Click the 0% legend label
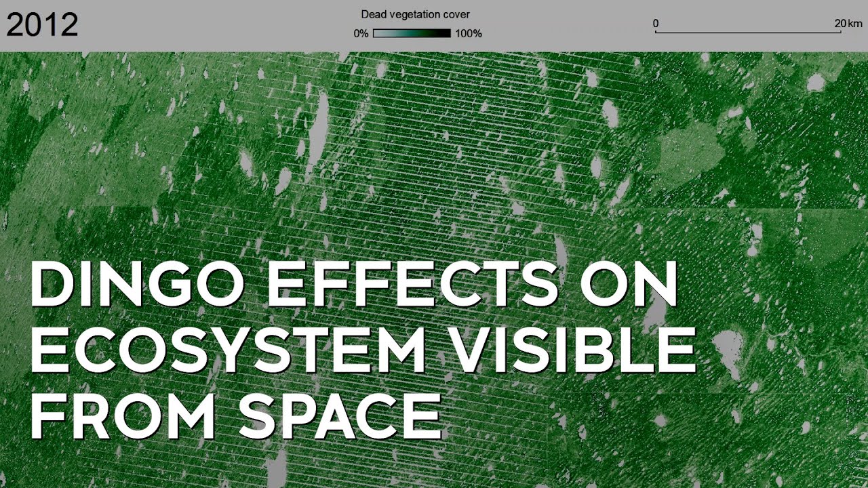 pos(361,33)
